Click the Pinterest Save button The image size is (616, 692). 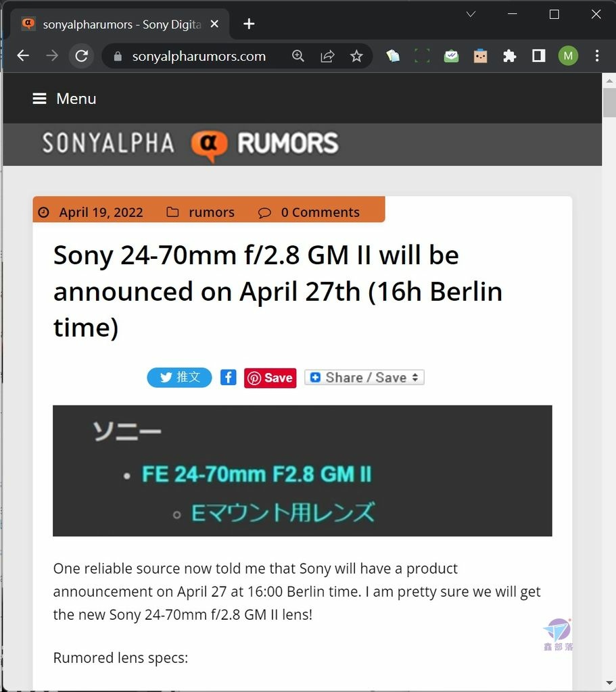pos(270,378)
